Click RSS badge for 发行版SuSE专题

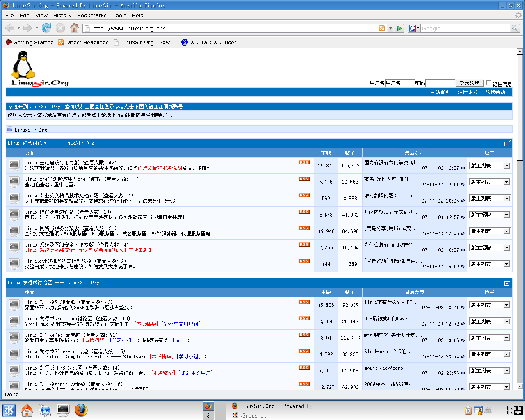tap(304, 302)
